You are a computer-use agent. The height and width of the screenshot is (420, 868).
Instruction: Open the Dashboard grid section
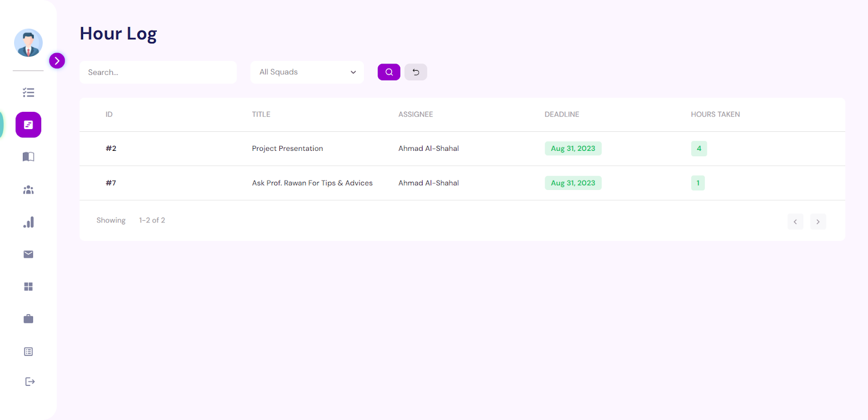[28, 286]
